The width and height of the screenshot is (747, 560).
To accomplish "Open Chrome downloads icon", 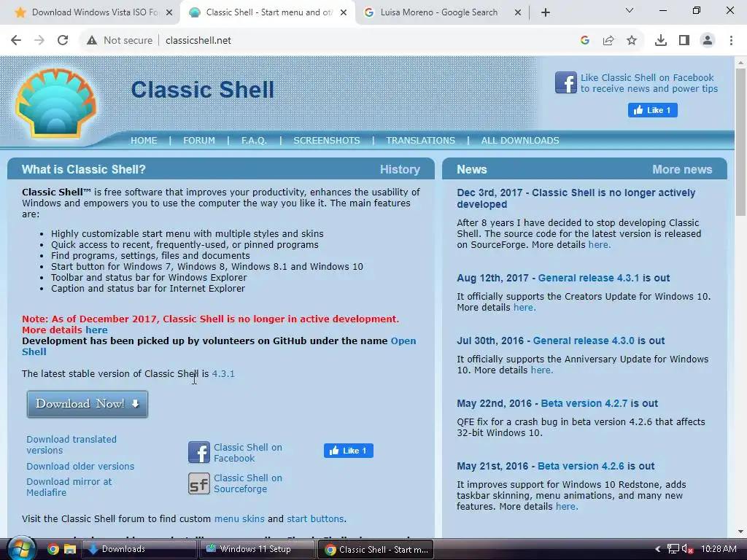I will click(x=661, y=41).
